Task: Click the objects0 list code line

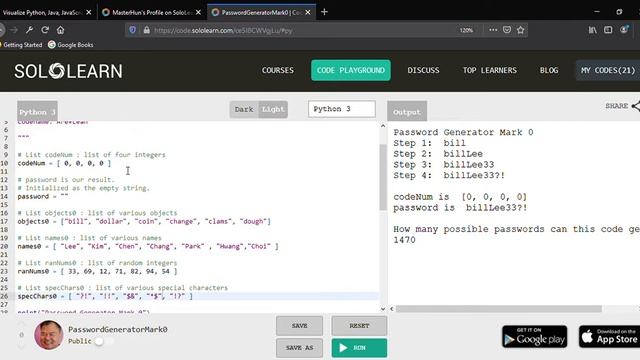Action: pos(144,222)
